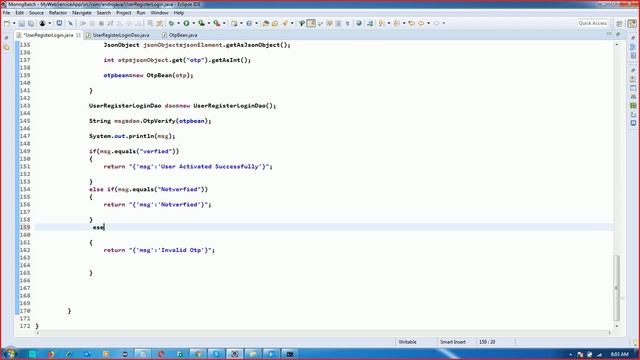Open the Debug dropdown arrow
This screenshot has width=640, height=360.
click(x=178, y=24)
